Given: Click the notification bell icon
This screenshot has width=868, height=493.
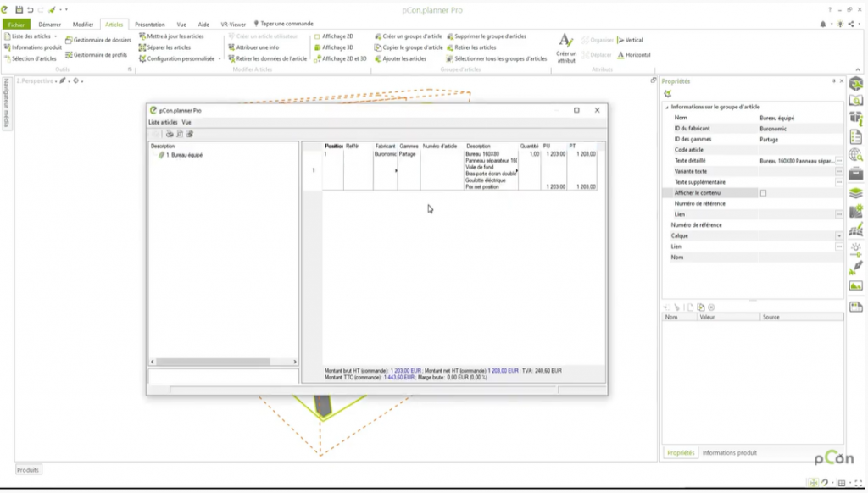Looking at the screenshot, I should (x=822, y=25).
